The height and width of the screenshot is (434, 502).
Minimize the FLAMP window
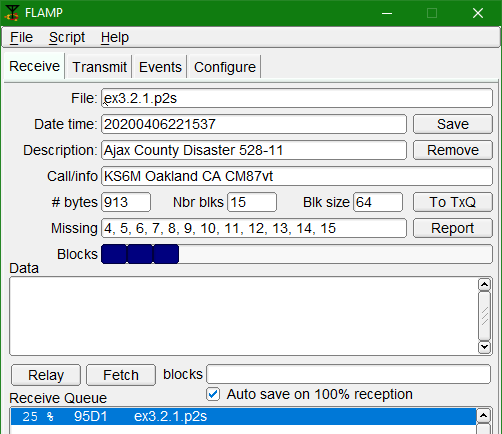[x=387, y=13]
